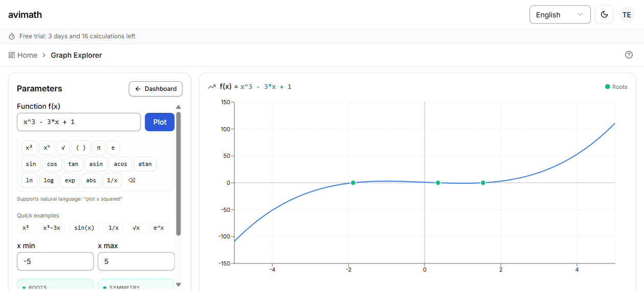Insert the asin function key
644x291 pixels.
click(x=96, y=164)
